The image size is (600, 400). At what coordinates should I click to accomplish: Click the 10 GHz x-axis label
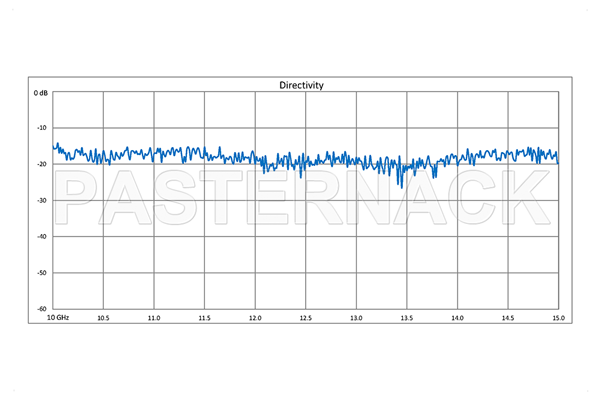click(x=55, y=318)
